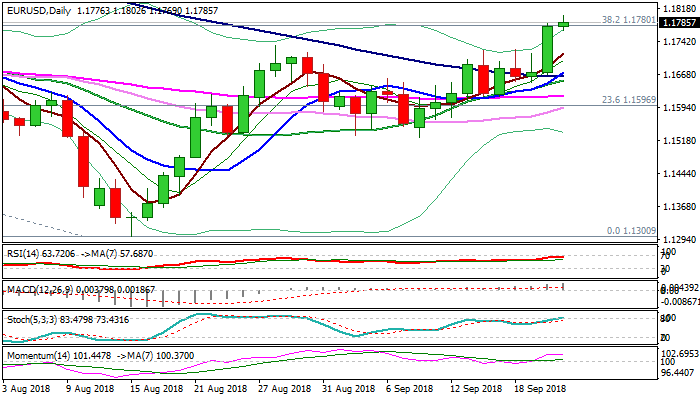Select the latest candlestick at chart's right edge
The image size is (700, 400).
(x=564, y=24)
